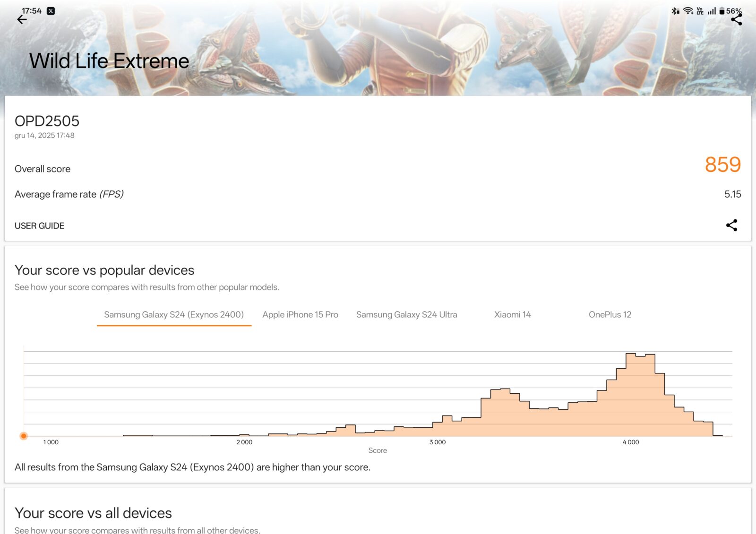Tap the orange score marker on the chart
This screenshot has width=756, height=534.
click(x=24, y=436)
